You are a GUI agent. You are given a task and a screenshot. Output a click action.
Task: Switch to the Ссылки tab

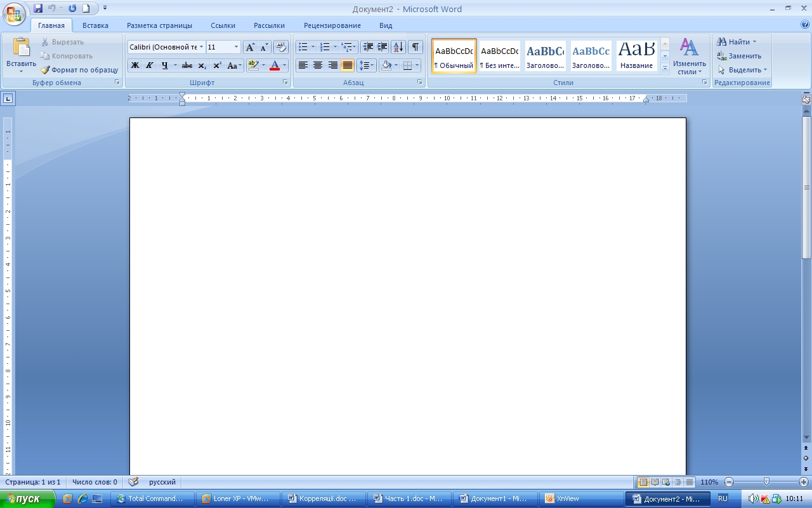pyautogui.click(x=223, y=25)
